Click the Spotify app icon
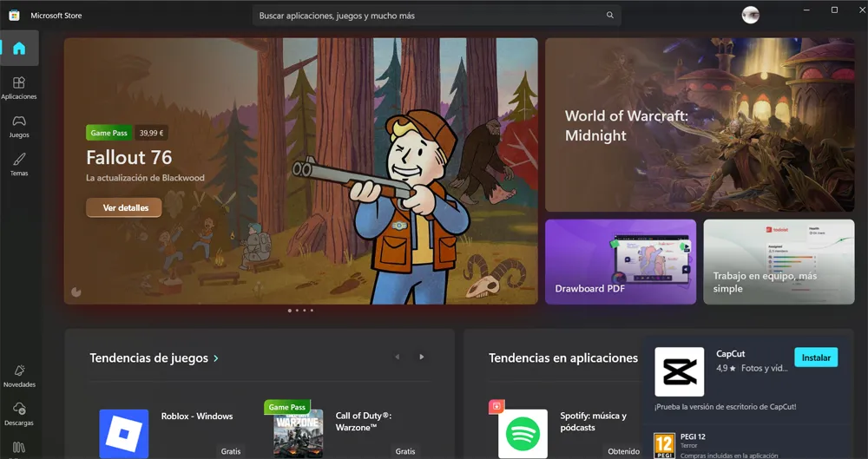868x459 pixels. (x=523, y=434)
